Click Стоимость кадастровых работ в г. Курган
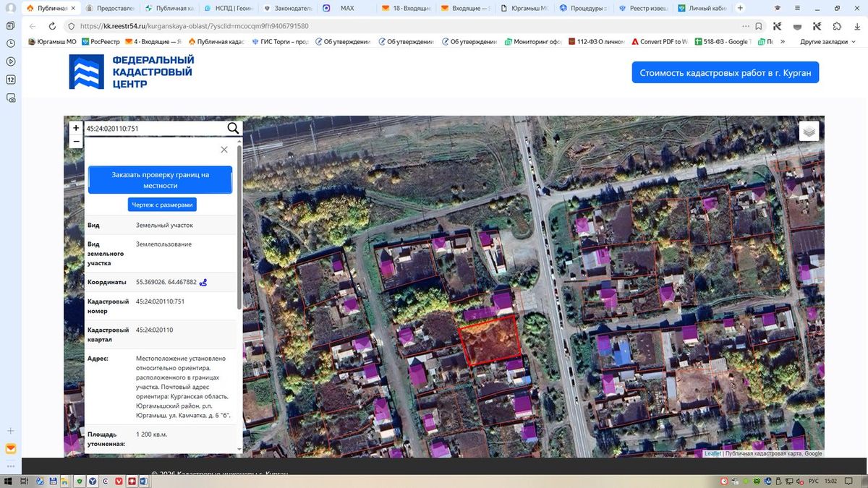This screenshot has height=488, width=868. [x=726, y=73]
